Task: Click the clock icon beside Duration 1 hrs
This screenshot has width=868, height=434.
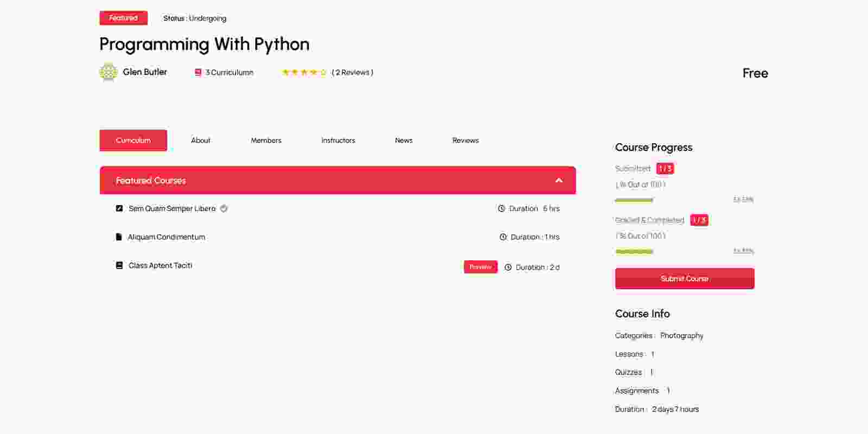Action: click(503, 237)
